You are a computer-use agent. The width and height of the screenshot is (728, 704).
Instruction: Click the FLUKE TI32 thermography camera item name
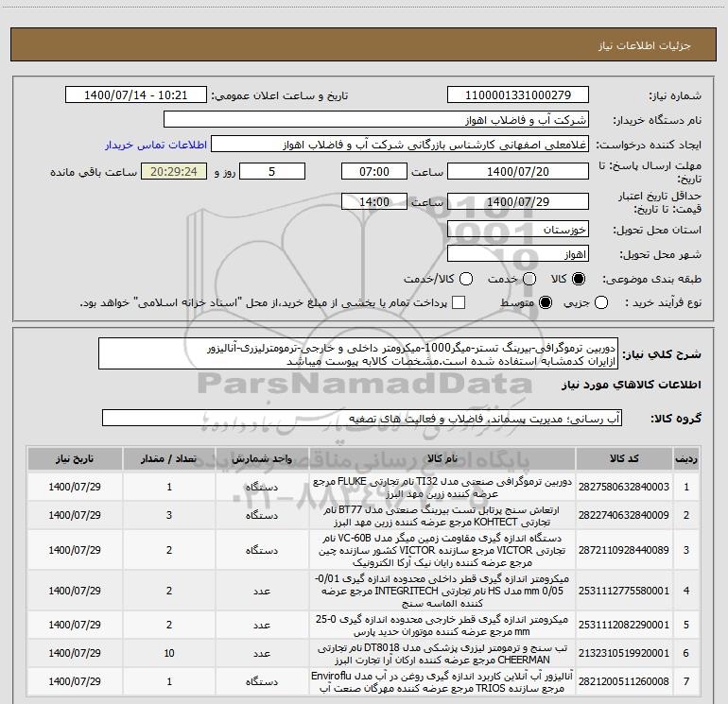click(x=442, y=488)
